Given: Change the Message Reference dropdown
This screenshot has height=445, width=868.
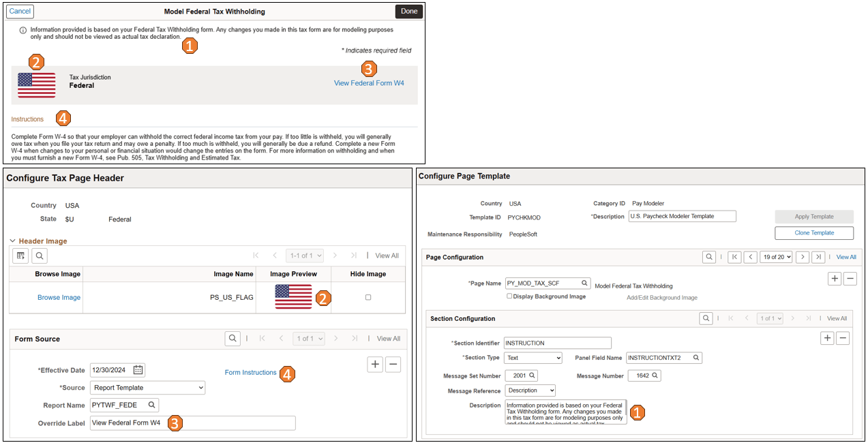Looking at the screenshot, I should pyautogui.click(x=530, y=390).
